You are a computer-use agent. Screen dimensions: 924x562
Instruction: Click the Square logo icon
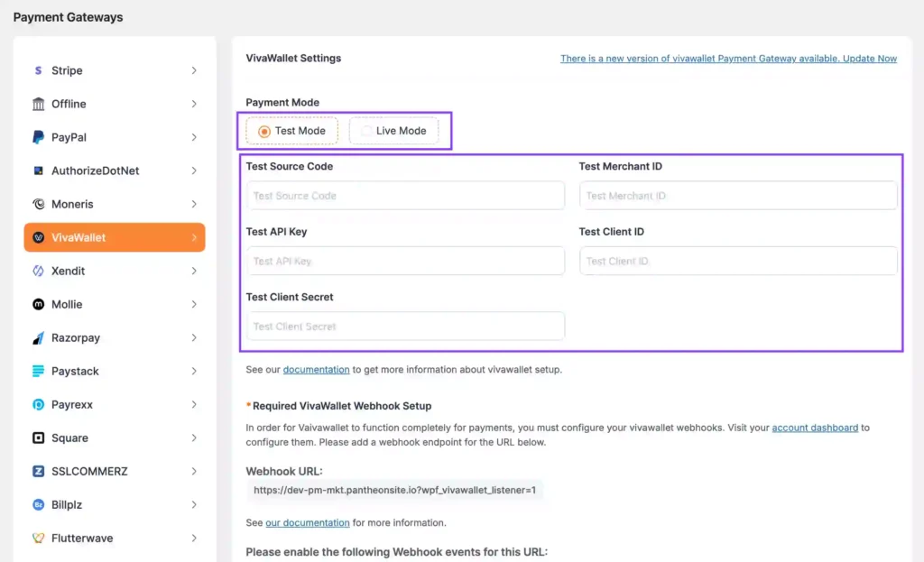(38, 438)
